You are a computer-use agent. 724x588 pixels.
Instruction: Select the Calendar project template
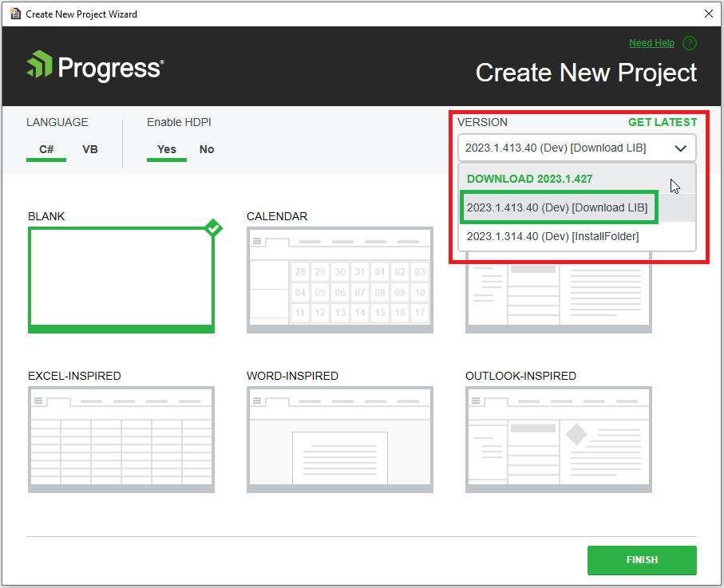coord(340,280)
